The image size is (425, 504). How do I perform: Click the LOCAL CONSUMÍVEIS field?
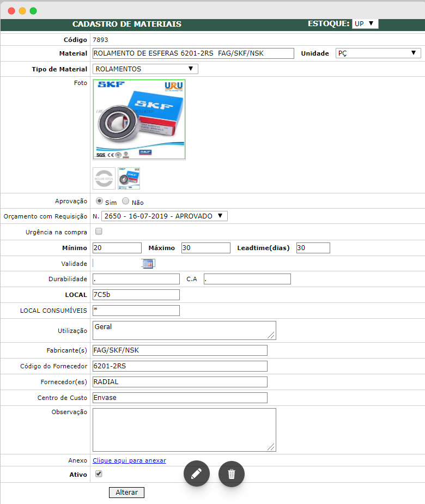point(136,311)
